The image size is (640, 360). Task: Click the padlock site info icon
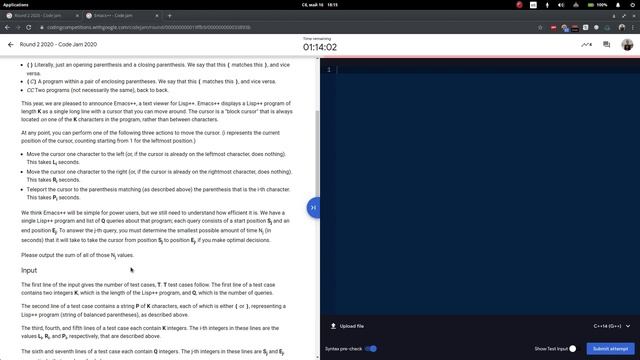(42, 27)
